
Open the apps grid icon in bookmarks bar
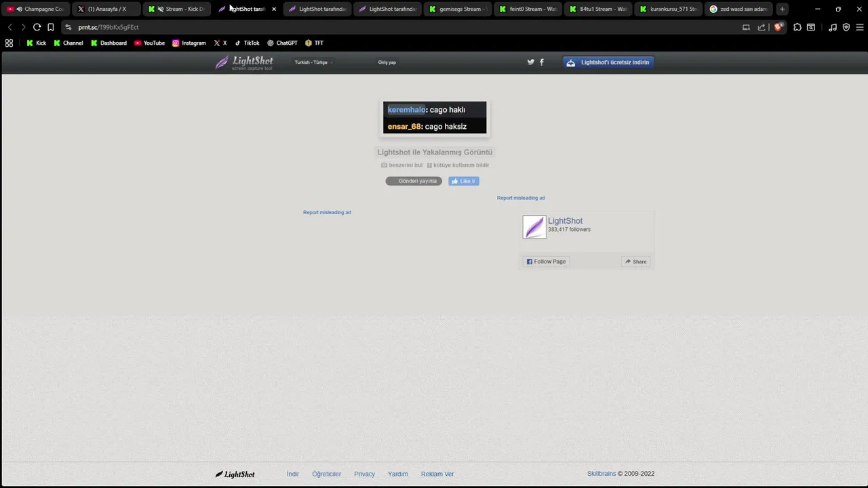point(9,43)
